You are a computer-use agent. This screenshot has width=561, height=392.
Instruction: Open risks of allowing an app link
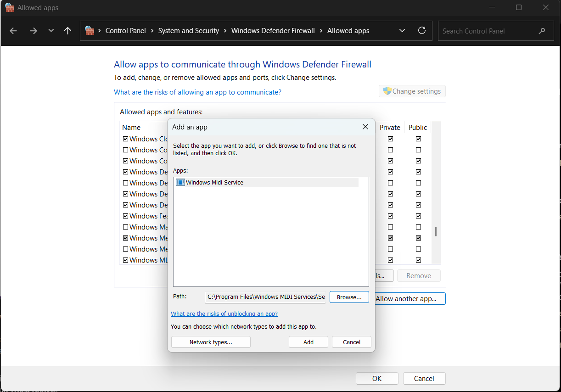pos(197,92)
